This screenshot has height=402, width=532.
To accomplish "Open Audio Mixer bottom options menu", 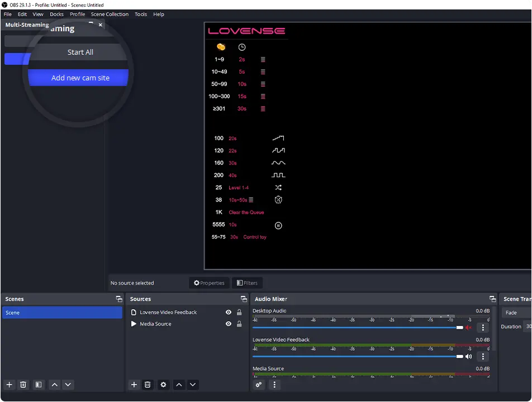I will point(274,385).
